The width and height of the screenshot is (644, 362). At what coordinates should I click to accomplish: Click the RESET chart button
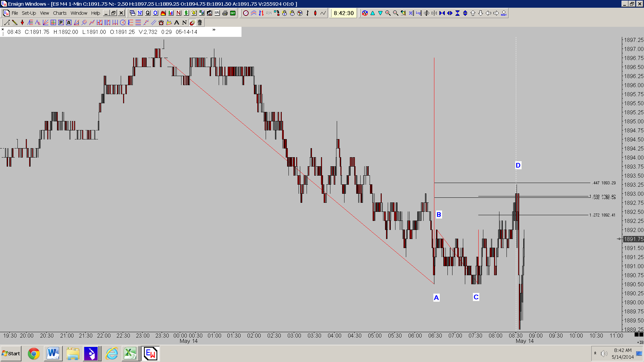[x=503, y=13]
